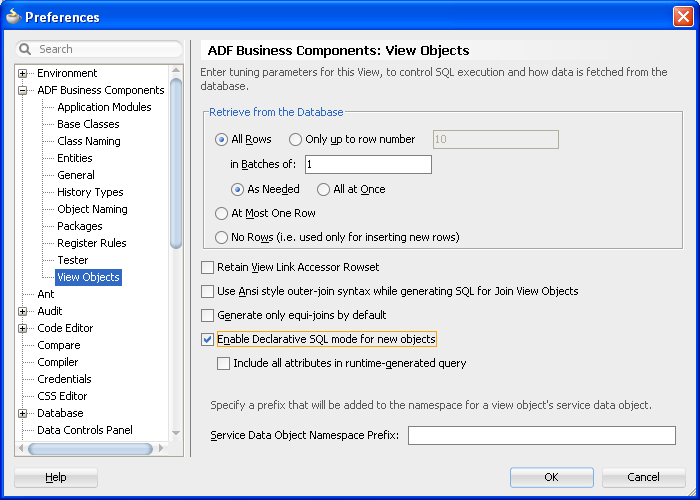700x500 pixels.
Task: Select History Types tree item
Action: (x=90, y=192)
